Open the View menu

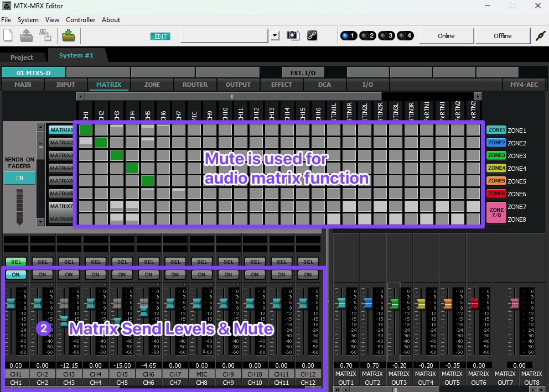[52, 20]
